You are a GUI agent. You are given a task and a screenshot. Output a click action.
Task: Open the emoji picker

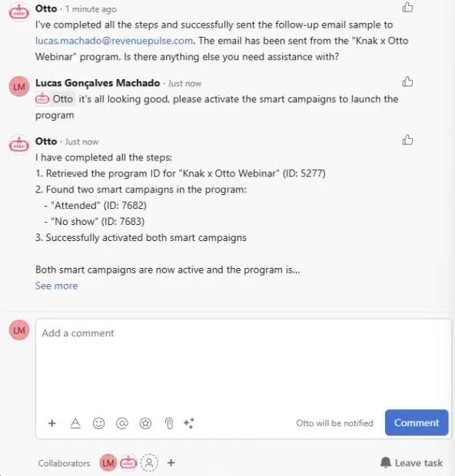point(99,423)
